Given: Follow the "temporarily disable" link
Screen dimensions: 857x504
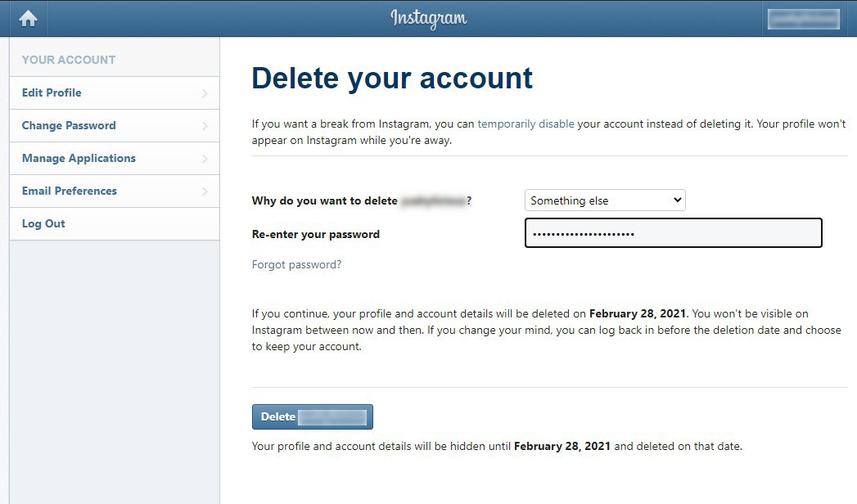Looking at the screenshot, I should coord(525,124).
